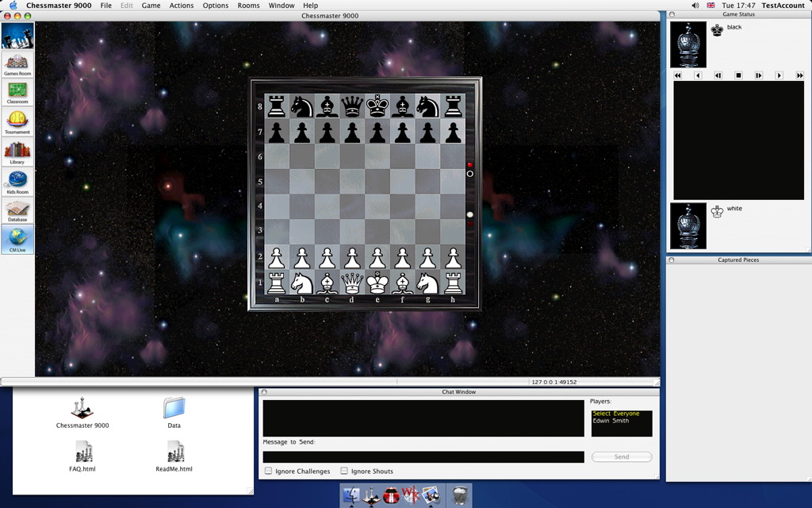Open Finder from the Dock
This screenshot has width=812, height=508.
[x=351, y=495]
